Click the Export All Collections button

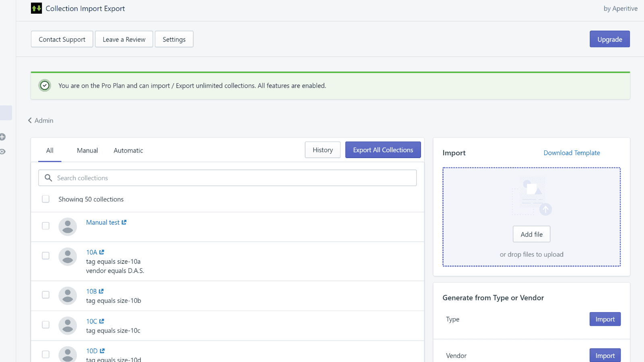click(x=383, y=150)
